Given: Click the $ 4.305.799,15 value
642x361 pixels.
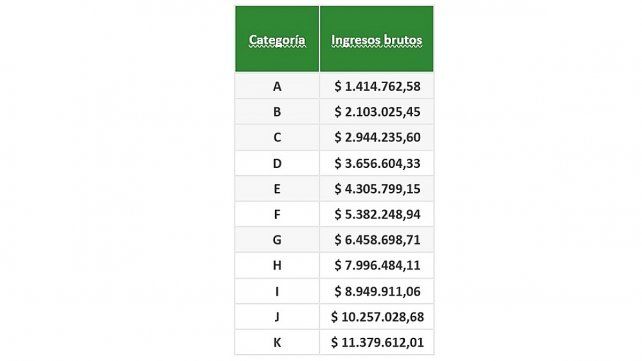Looking at the screenshot, I should (x=377, y=189).
